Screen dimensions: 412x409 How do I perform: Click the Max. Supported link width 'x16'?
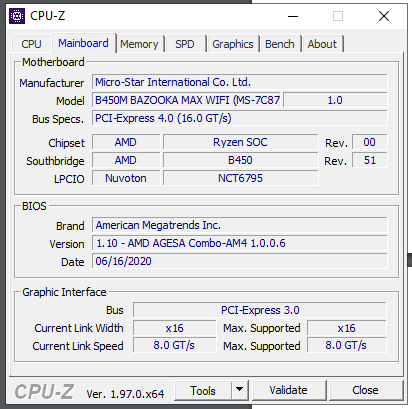pos(347,328)
